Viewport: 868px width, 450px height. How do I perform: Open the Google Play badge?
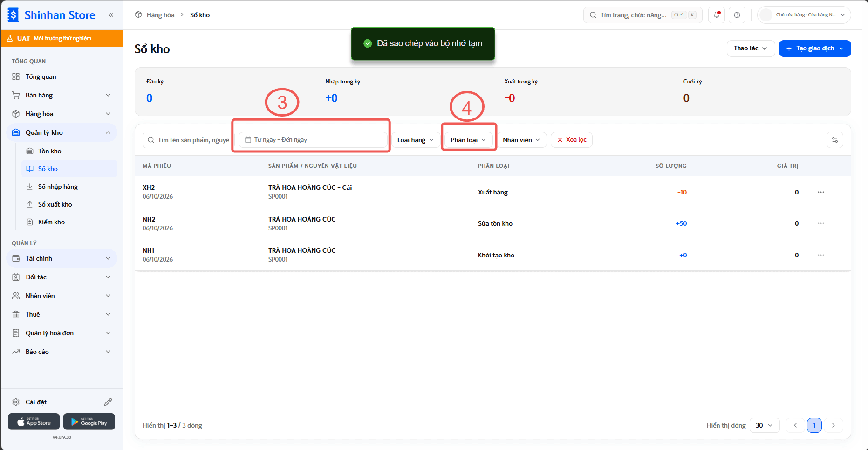[89, 422]
